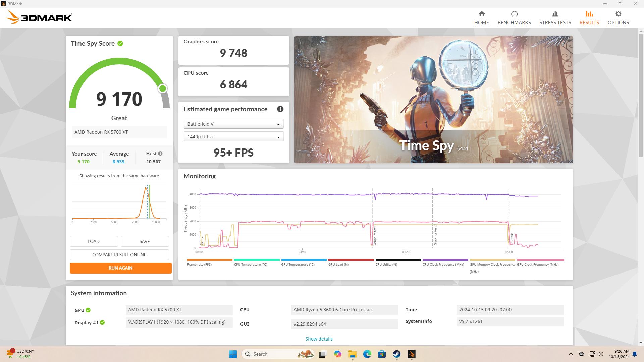Open the USD/CNY widget on the taskbar
644x362 pixels.
21,354
